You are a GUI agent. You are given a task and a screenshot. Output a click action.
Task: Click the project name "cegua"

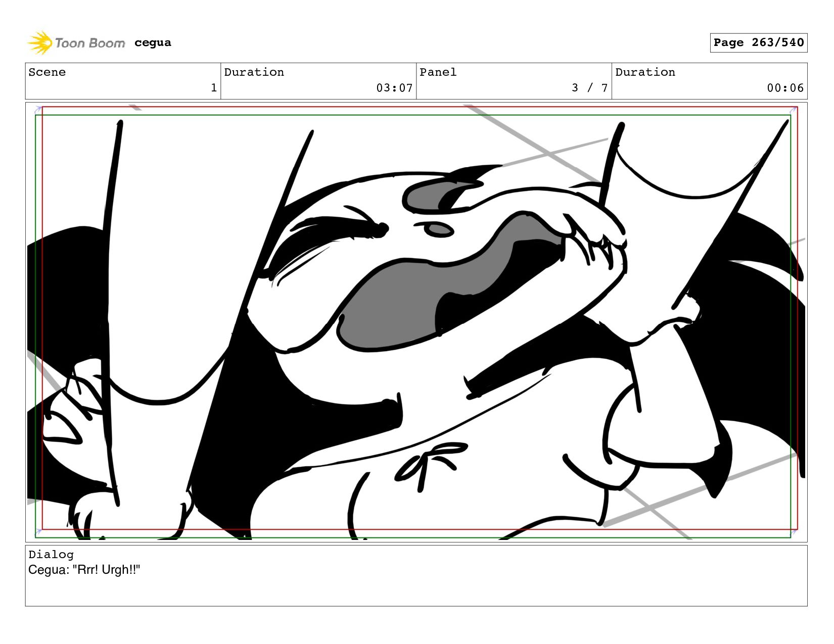(x=153, y=43)
